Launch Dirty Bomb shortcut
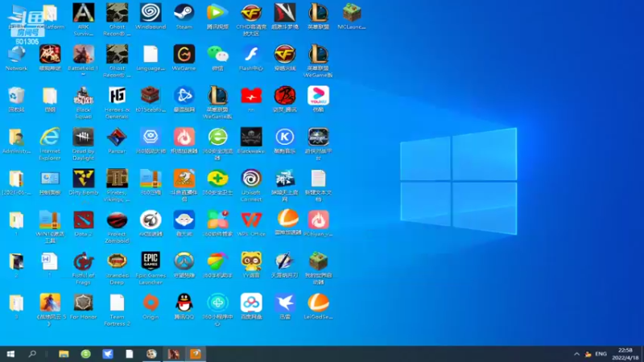 (x=84, y=183)
